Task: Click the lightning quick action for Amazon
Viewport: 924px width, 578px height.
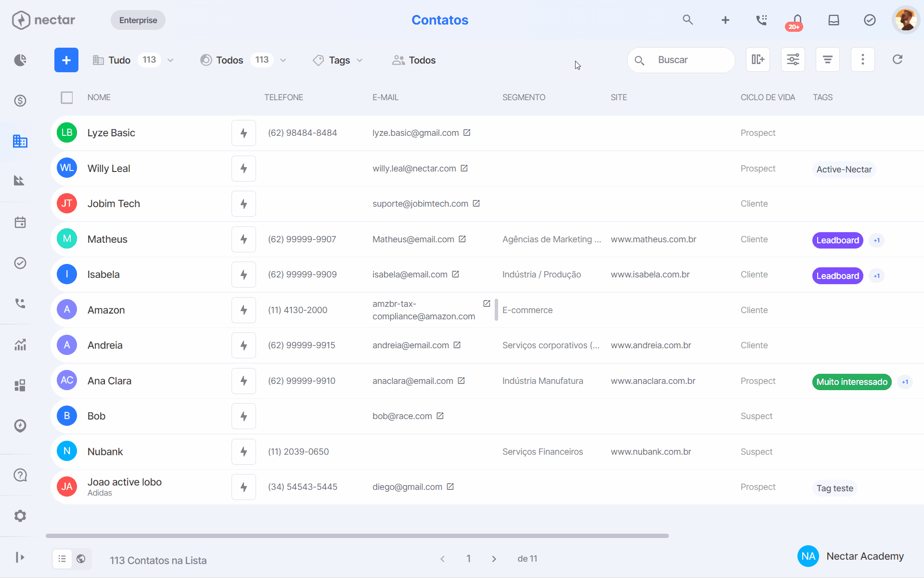Action: [x=244, y=310]
